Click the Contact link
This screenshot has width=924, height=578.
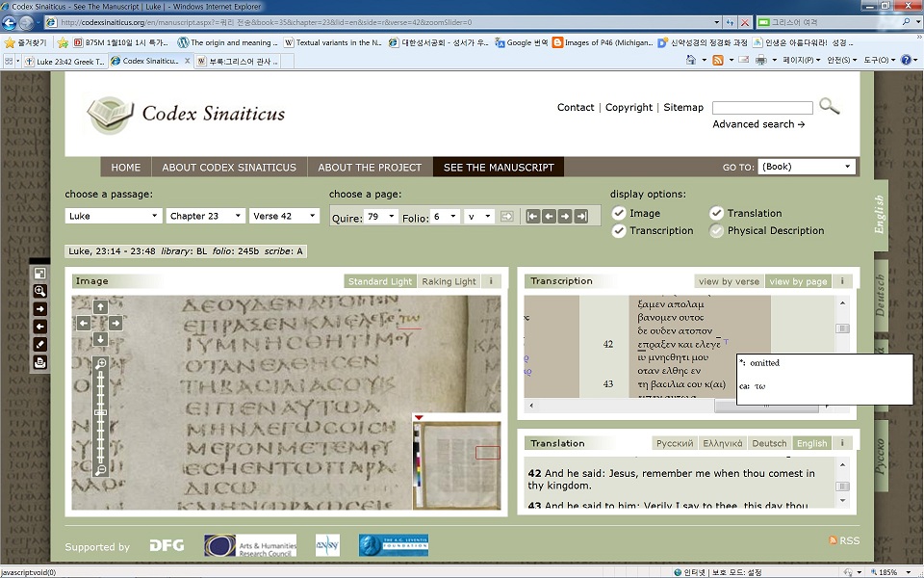click(x=576, y=107)
